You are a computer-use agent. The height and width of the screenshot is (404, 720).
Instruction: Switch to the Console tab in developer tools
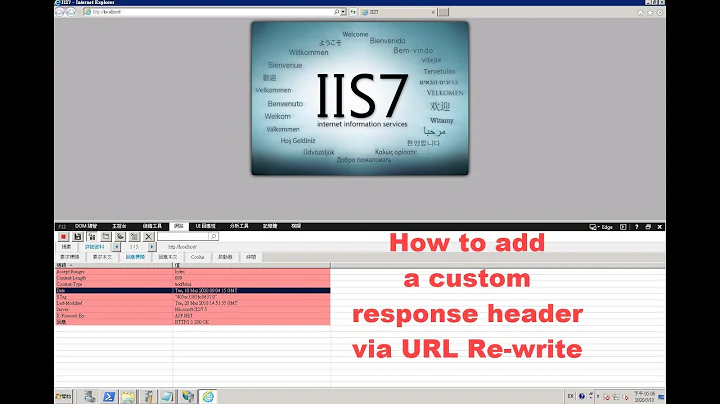(119, 226)
